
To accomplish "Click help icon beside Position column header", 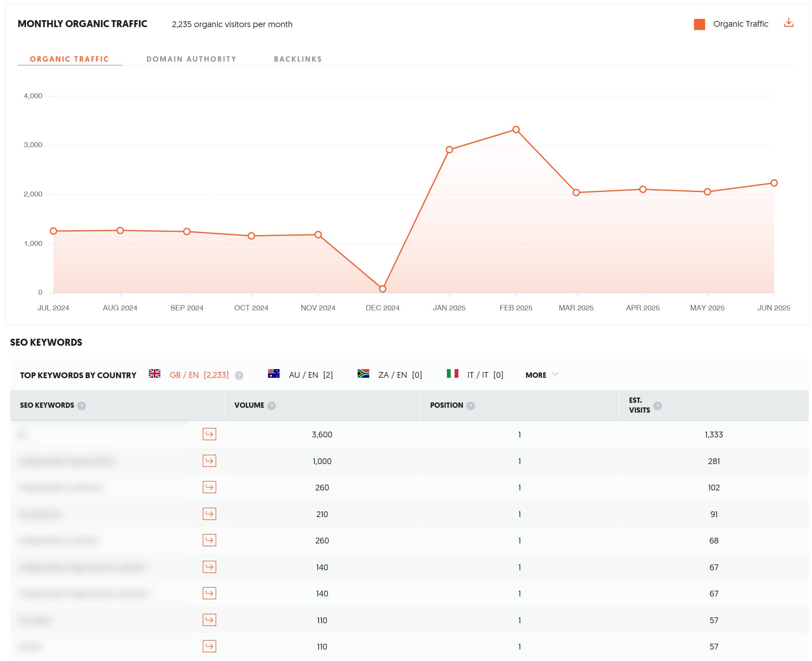I will (x=470, y=406).
